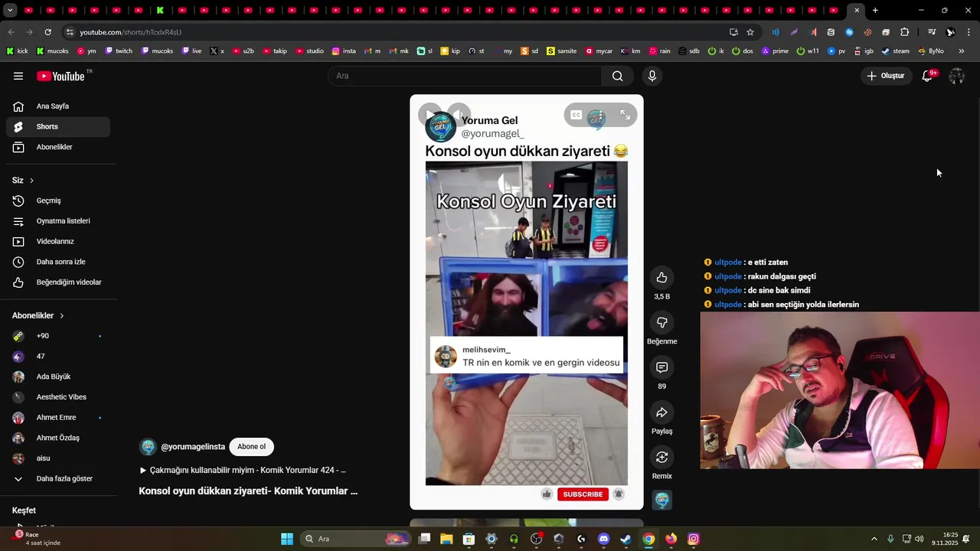Open Ahmet Özdaş channel
The width and height of the screenshot is (980, 551).
click(58, 438)
